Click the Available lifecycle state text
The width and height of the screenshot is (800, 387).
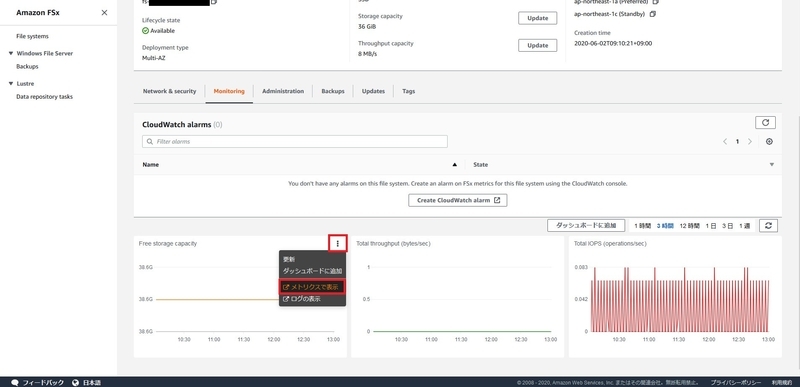pyautogui.click(x=162, y=31)
